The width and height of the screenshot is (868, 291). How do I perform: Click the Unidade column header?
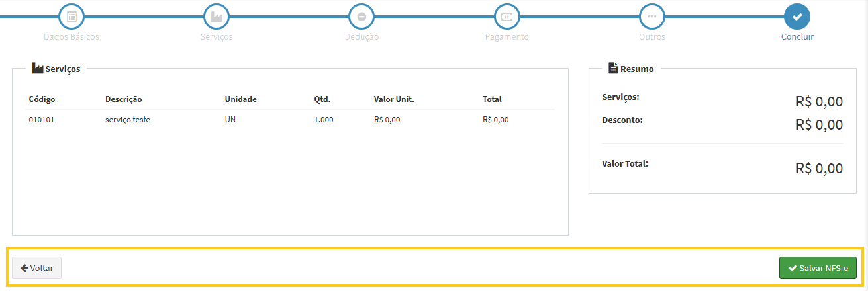[240, 99]
